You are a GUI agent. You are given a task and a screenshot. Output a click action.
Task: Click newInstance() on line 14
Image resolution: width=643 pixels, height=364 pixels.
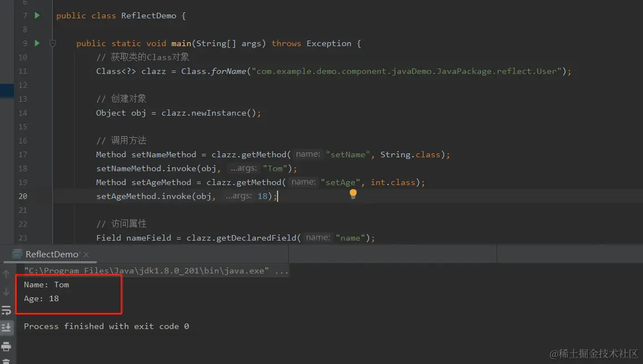(224, 113)
